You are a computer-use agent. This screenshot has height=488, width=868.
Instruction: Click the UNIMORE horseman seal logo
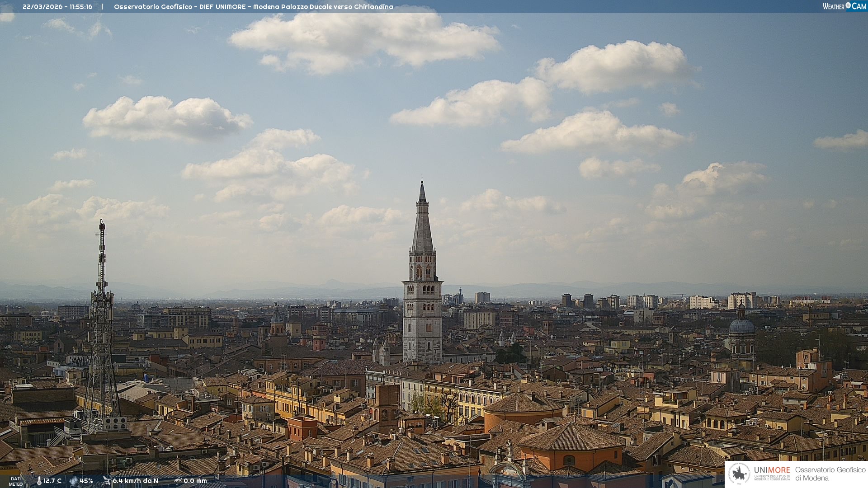pos(740,474)
